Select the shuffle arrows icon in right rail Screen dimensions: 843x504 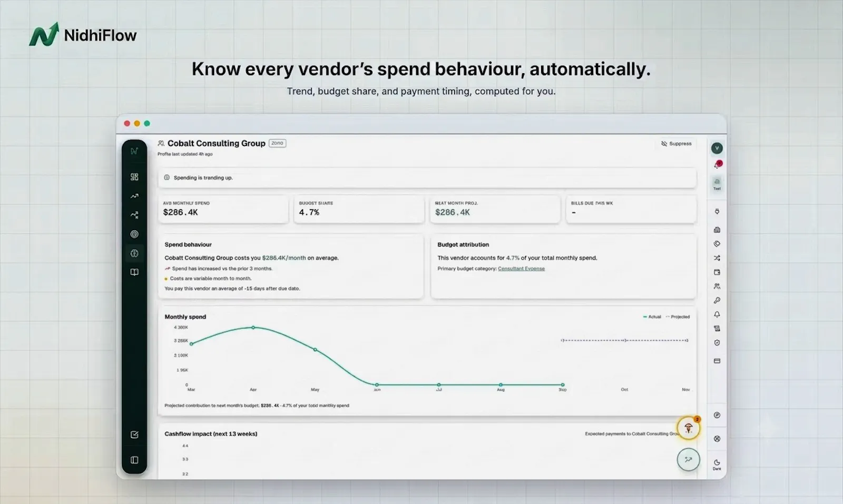point(717,258)
